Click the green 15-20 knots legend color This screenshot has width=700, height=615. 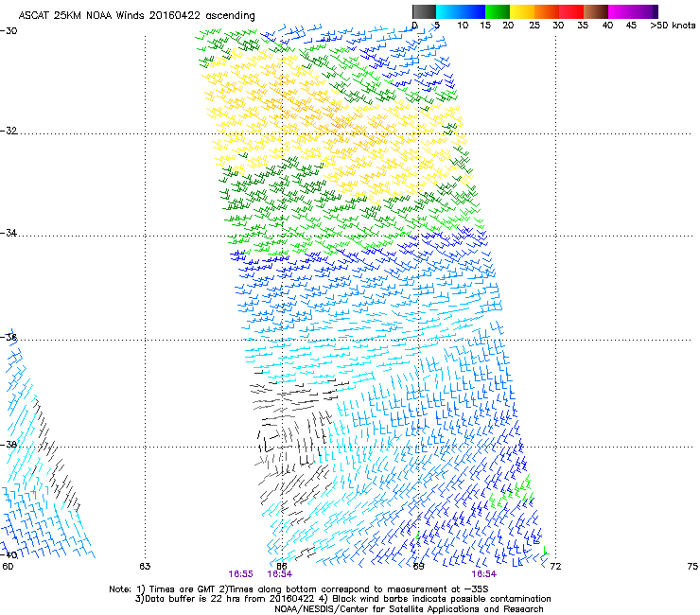(x=498, y=11)
